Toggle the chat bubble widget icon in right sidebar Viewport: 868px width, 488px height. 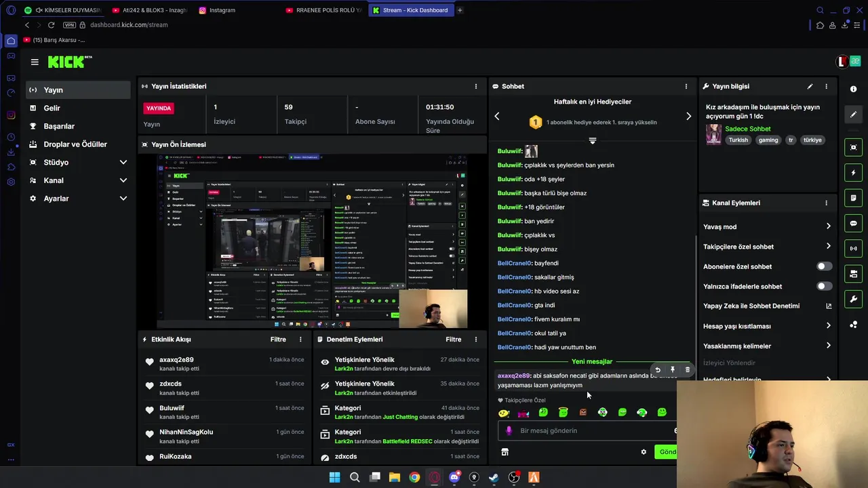pos(853,223)
